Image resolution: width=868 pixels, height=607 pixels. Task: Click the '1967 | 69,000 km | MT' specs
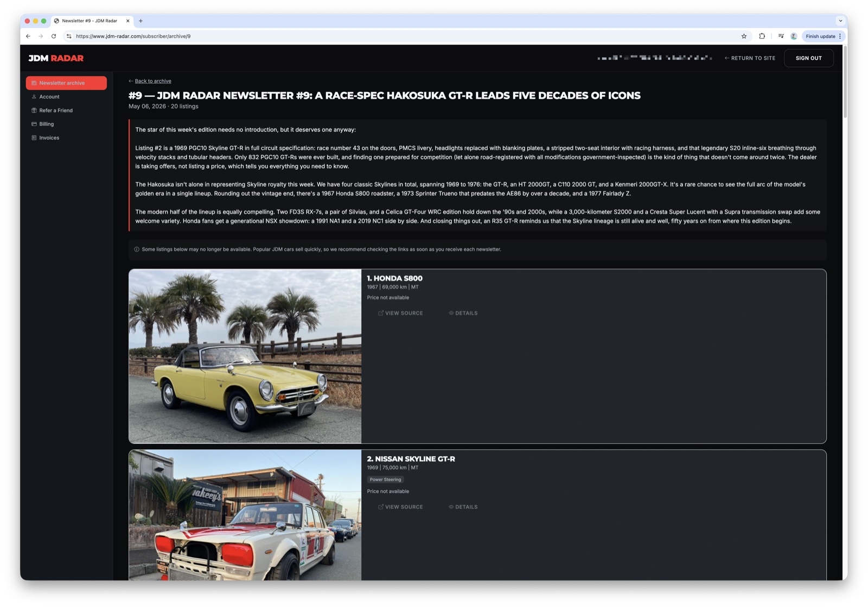[393, 287]
